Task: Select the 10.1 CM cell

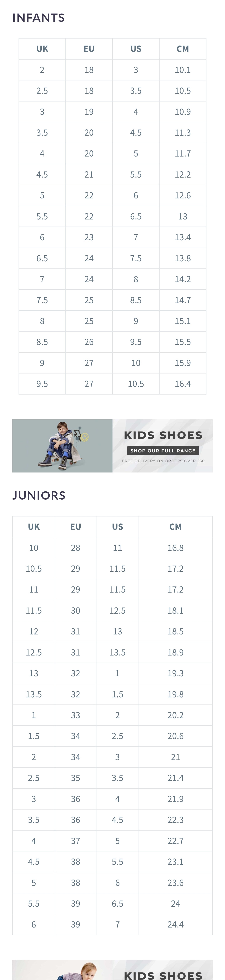Action: coord(182,70)
